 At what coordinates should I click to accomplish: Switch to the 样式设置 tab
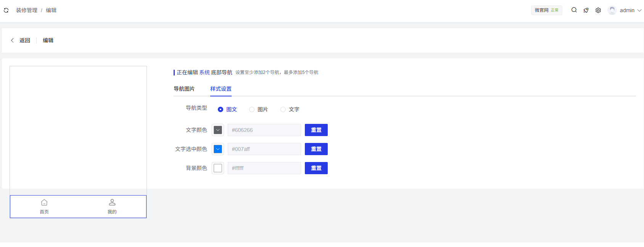(x=221, y=89)
